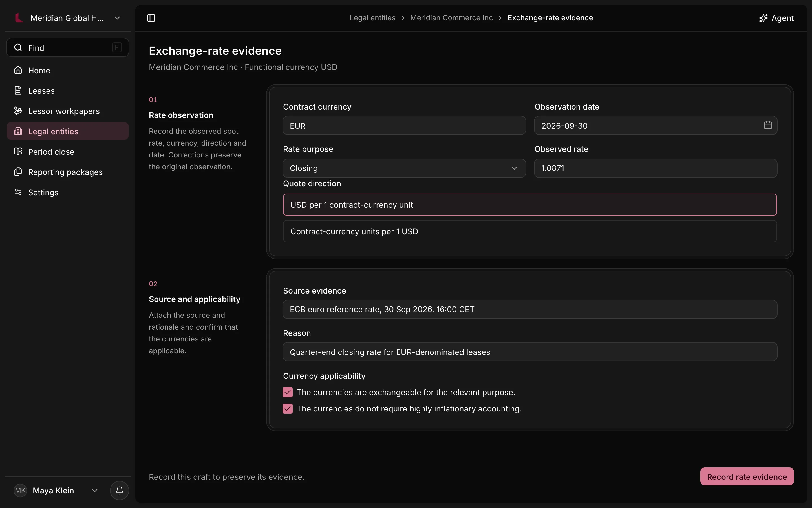
Task: Click the Find search box
Action: (68, 47)
